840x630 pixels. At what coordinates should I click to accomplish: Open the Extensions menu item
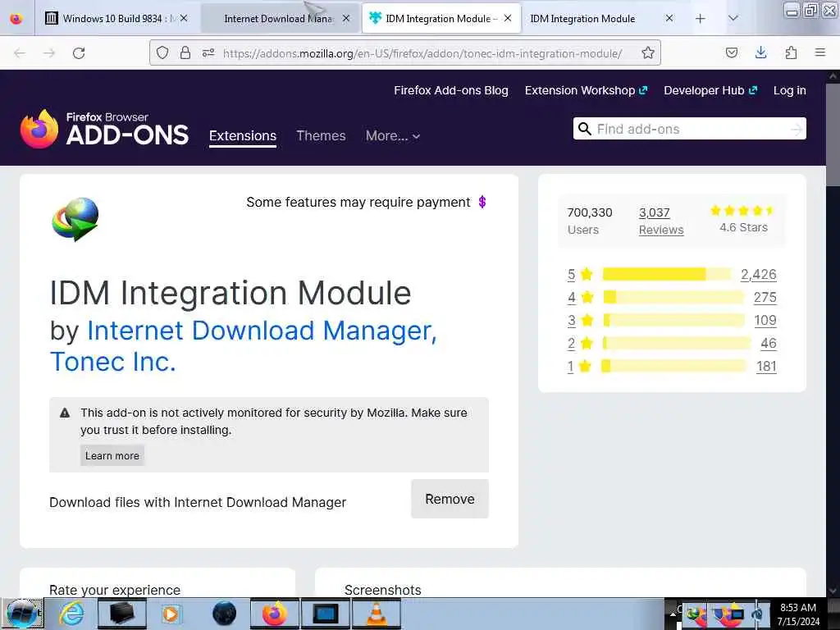pyautogui.click(x=243, y=136)
